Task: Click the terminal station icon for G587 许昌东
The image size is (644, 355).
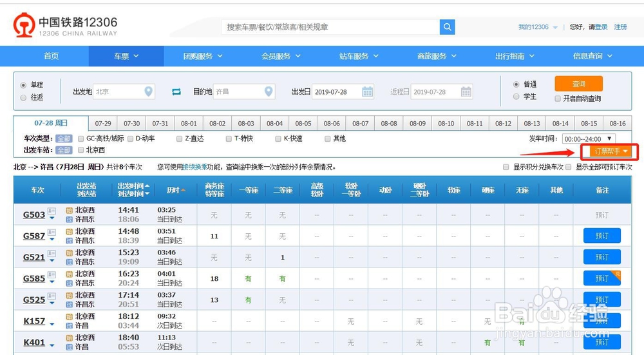Action: tap(69, 241)
